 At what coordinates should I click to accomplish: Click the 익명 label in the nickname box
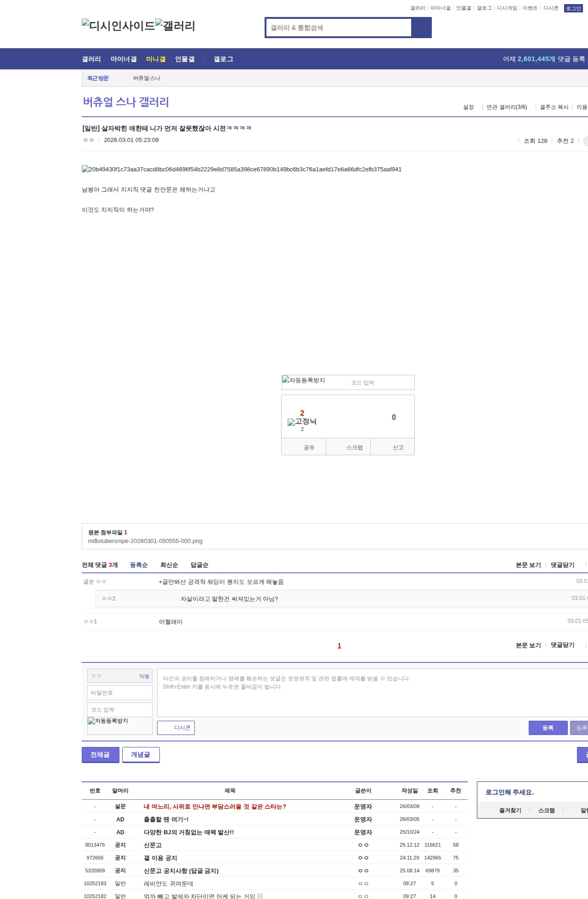click(x=144, y=676)
